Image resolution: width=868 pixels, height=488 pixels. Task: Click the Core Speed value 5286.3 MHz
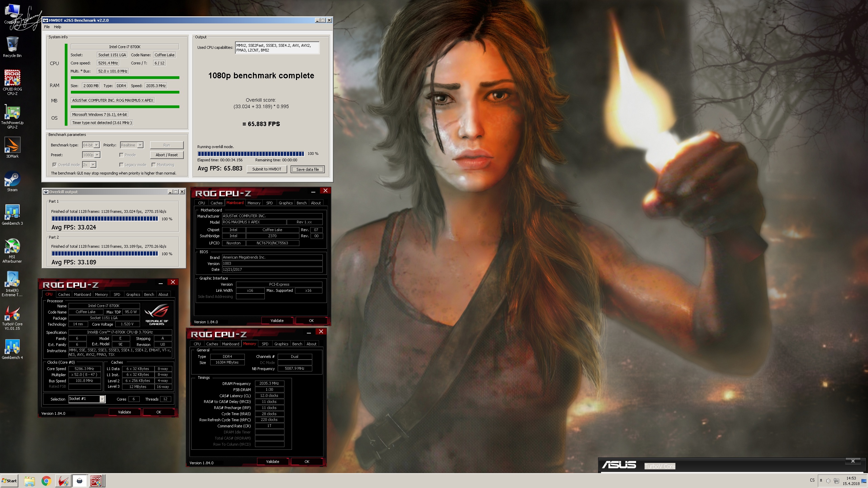(84, 368)
